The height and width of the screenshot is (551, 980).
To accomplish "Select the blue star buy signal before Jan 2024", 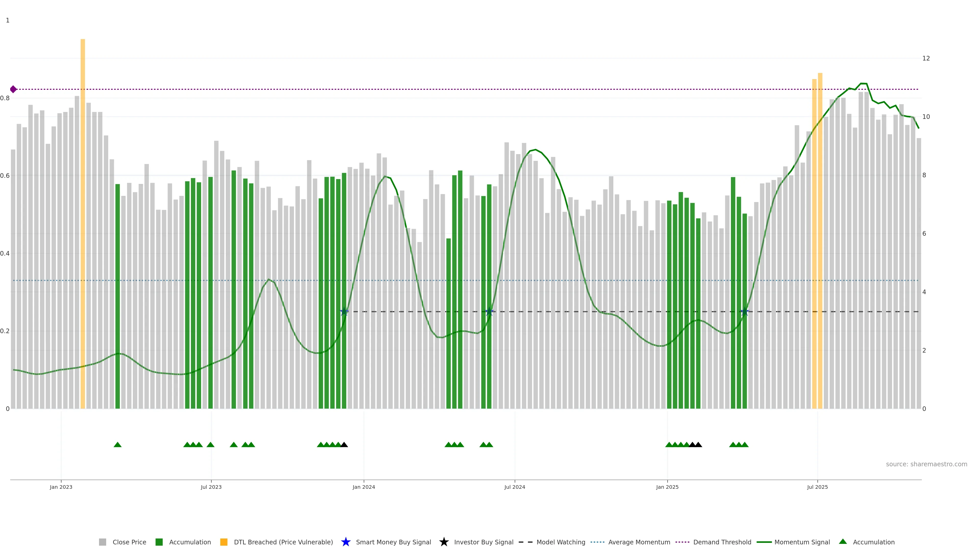I will click(344, 312).
